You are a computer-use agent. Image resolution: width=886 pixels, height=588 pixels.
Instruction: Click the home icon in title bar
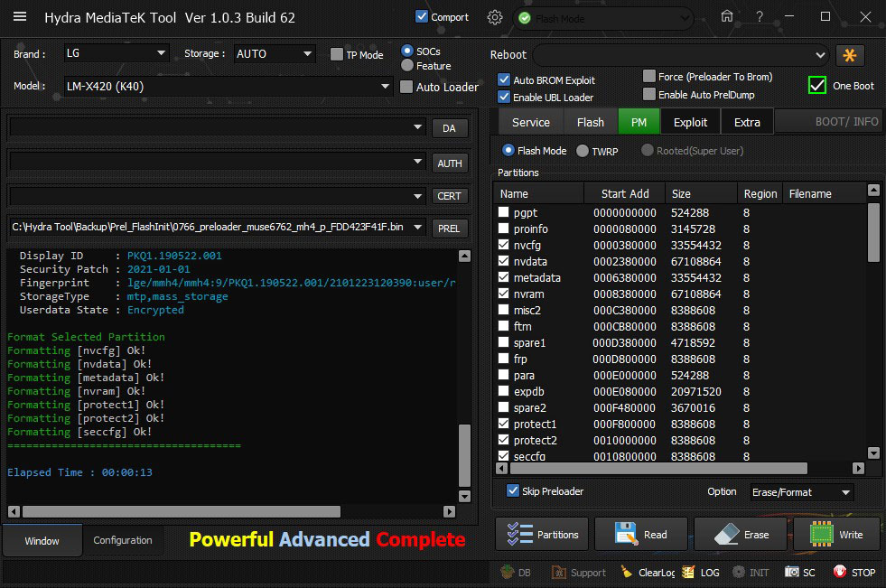point(727,17)
